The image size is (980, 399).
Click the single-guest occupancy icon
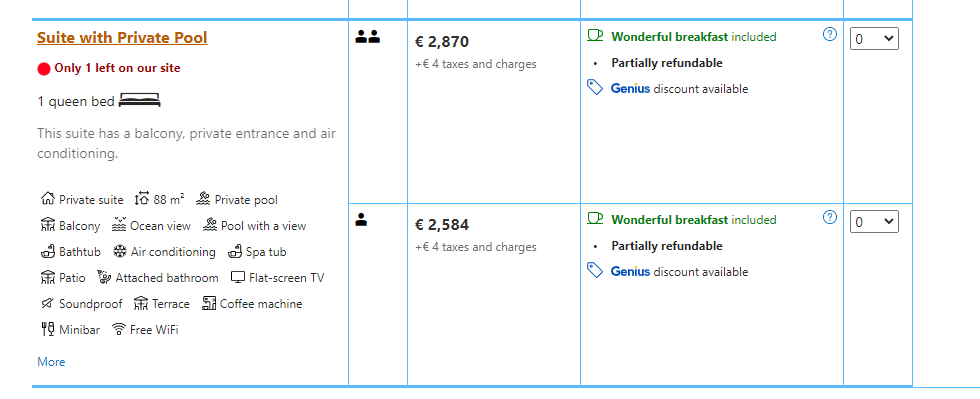point(361,220)
